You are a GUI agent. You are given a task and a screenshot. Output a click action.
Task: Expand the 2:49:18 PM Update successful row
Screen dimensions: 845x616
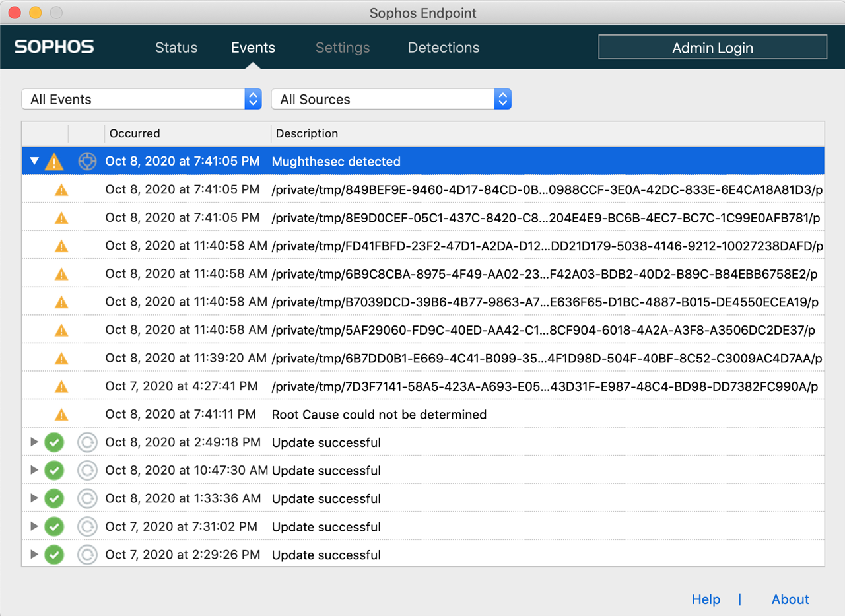(x=34, y=442)
